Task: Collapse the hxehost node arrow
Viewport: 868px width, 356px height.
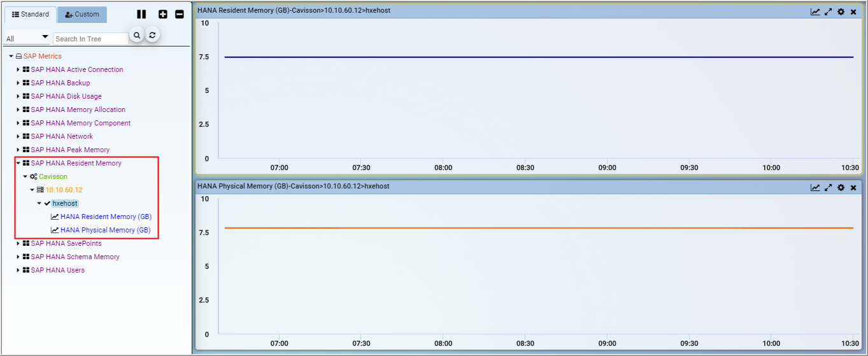Action: [39, 203]
